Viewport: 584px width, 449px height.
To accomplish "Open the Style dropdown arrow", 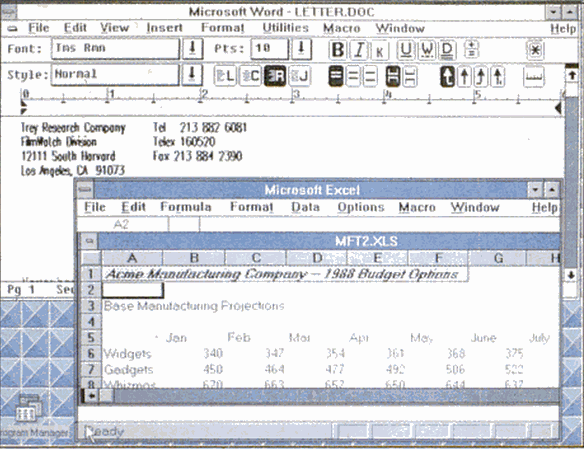I will click(x=192, y=74).
